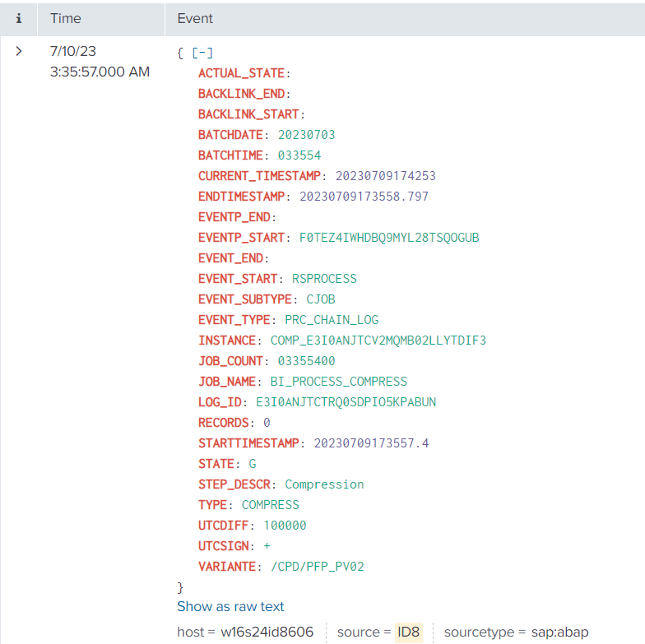645x644 pixels.
Task: Collapse the JSON event using the [-] toggle
Action: 202,53
